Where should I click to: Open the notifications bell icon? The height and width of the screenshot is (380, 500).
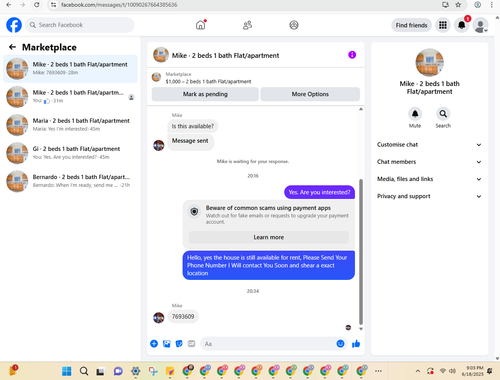point(462,25)
